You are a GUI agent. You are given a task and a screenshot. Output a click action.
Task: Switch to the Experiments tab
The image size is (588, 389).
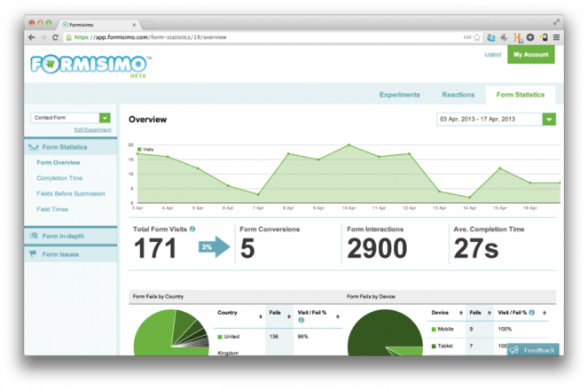(399, 95)
